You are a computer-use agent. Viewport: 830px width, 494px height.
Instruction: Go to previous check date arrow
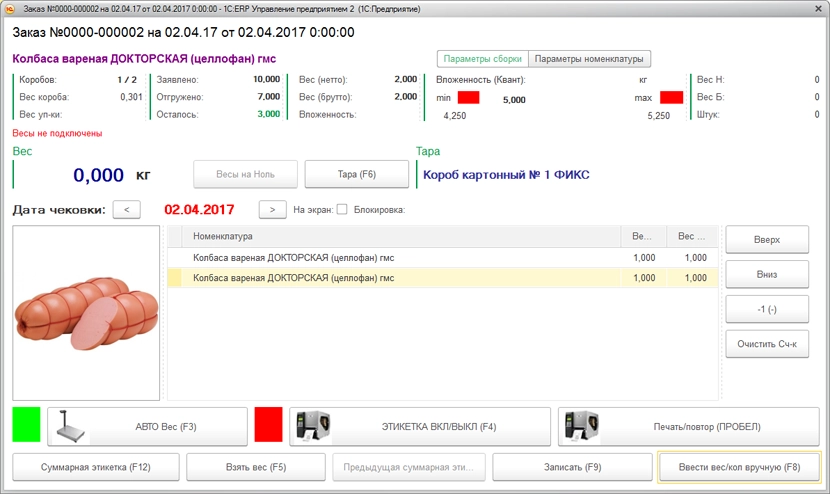pyautogui.click(x=126, y=209)
